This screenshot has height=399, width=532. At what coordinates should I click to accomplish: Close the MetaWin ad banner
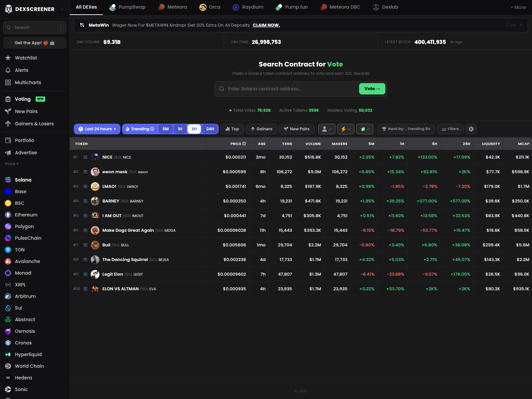(521, 25)
